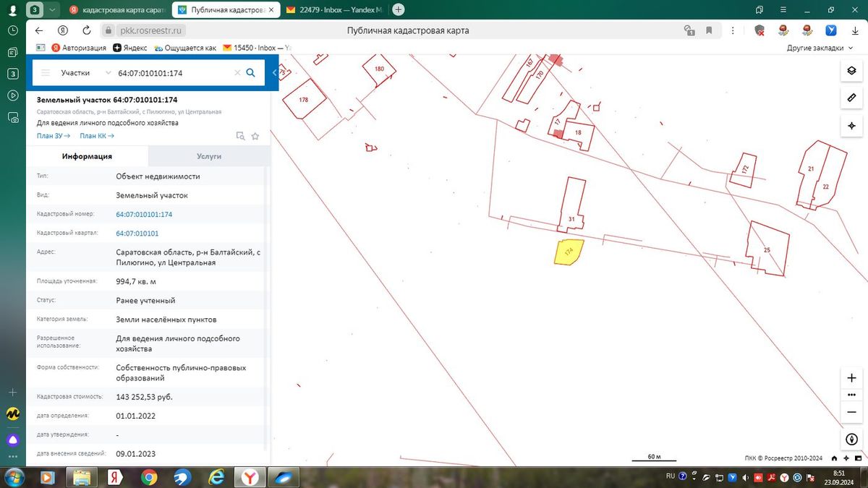The width and height of the screenshot is (868, 488).
Task: Open the hamburger menu in the search bar
Action: tap(46, 73)
